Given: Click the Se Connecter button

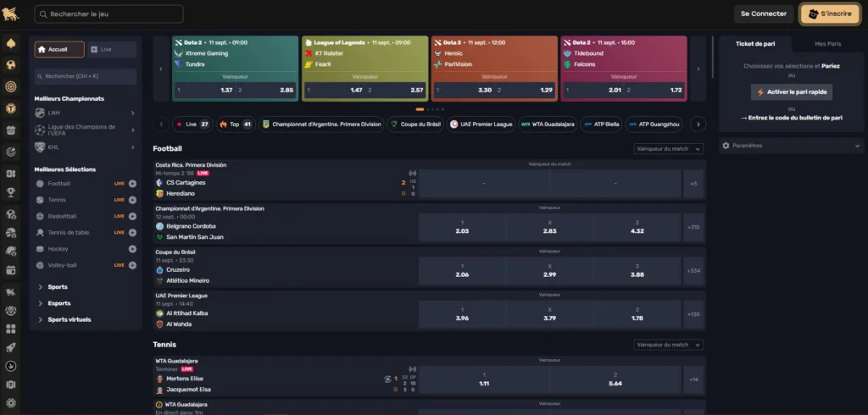Looking at the screenshot, I should (x=764, y=14).
